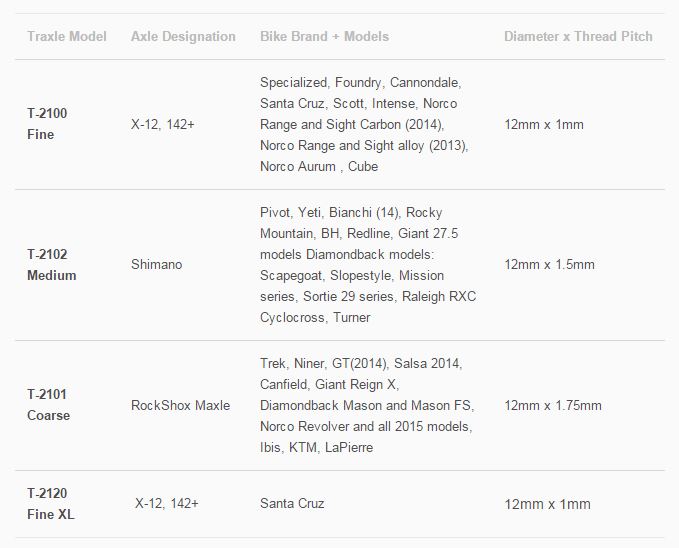Click the 12mm x 1.5mm thread pitch

(549, 265)
